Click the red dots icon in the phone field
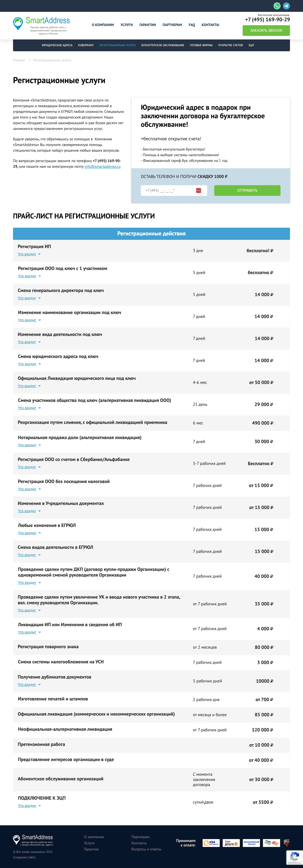 click(199, 190)
